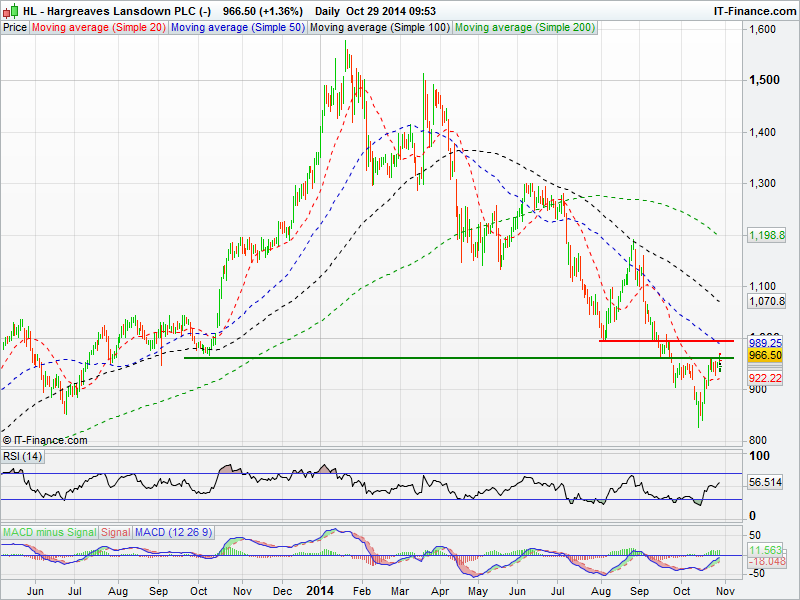Viewport: 800px width, 600px height.
Task: Select Moving average (Simple 20) legend label
Action: click(98, 28)
